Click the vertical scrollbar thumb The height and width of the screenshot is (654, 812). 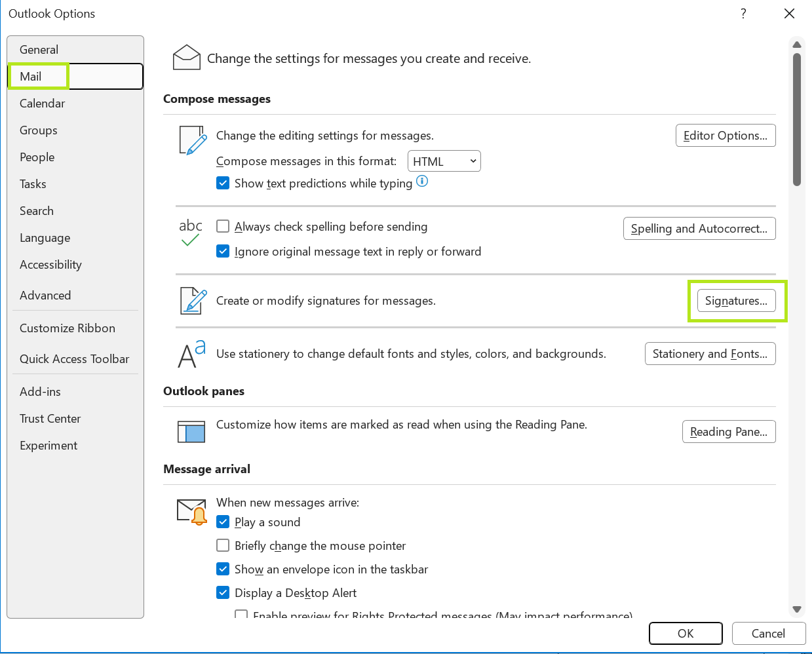pos(797,120)
